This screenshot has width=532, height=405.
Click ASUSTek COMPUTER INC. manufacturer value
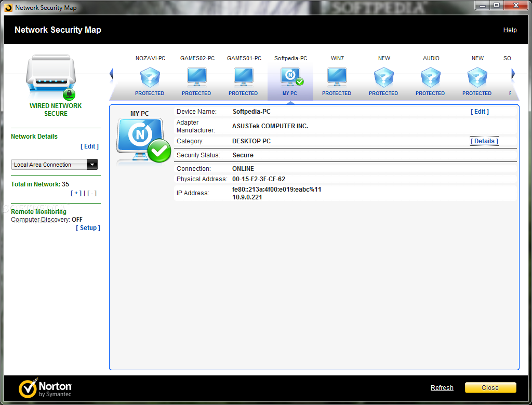270,126
